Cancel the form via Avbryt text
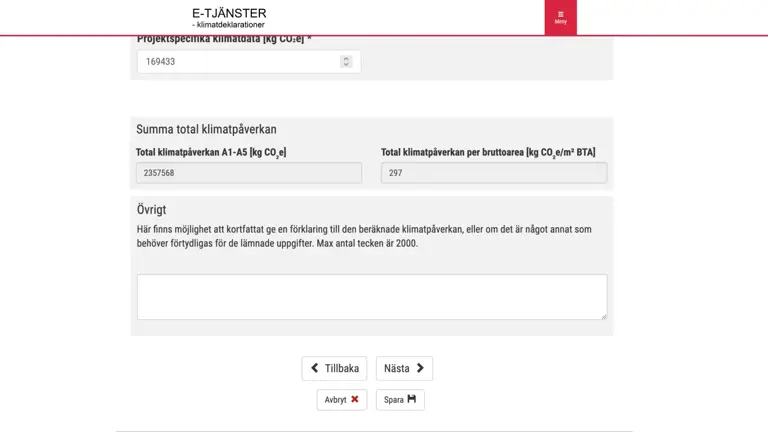 point(335,400)
